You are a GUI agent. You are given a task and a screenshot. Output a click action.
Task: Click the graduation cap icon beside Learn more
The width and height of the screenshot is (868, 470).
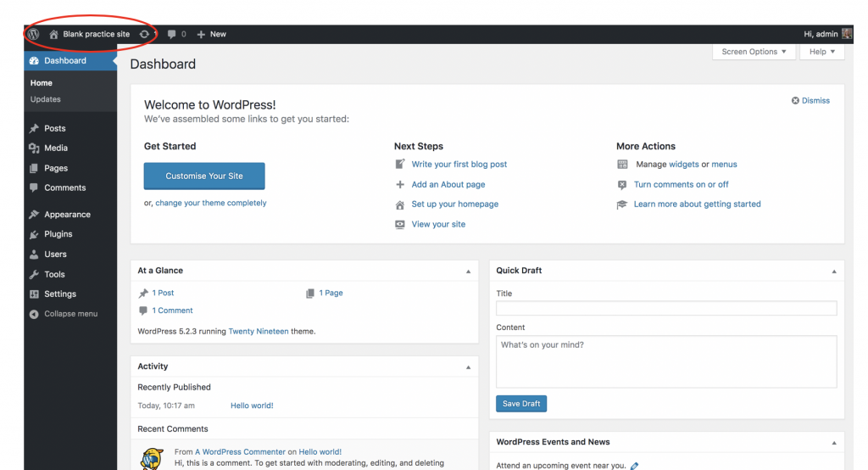point(622,204)
